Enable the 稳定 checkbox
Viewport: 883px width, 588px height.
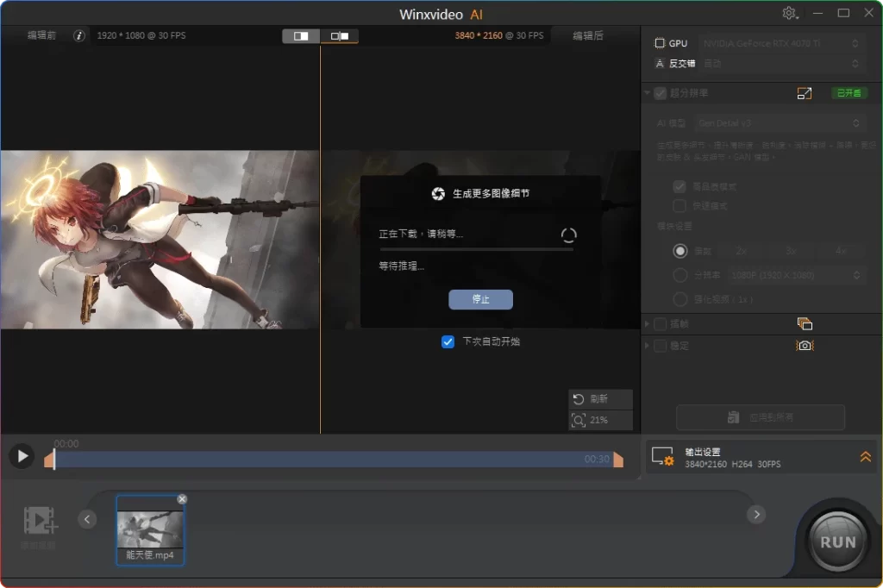tap(661, 346)
